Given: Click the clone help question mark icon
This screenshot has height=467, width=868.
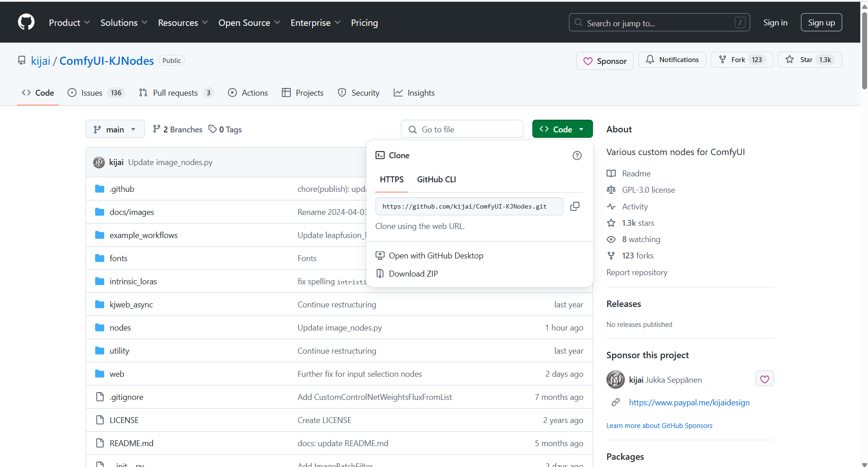Looking at the screenshot, I should 577,156.
